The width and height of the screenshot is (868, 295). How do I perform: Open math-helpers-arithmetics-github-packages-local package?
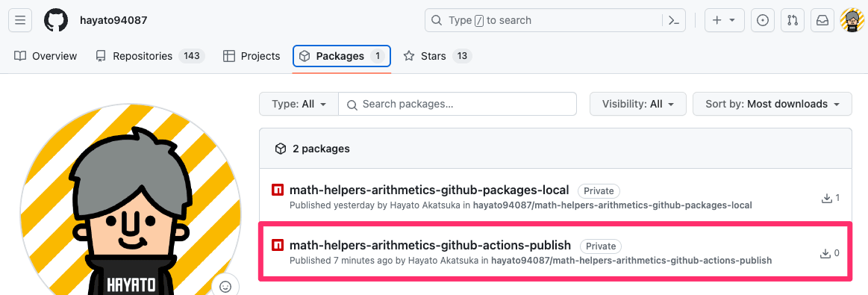(429, 190)
